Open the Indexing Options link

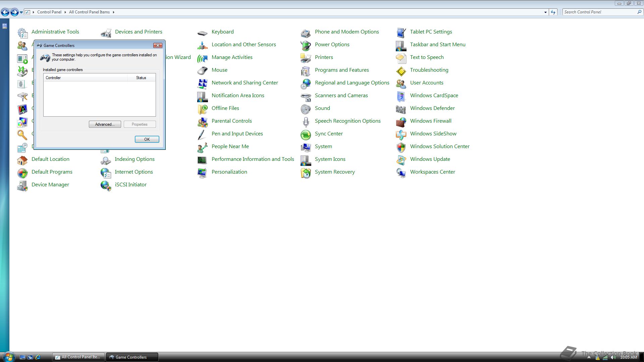(x=135, y=159)
